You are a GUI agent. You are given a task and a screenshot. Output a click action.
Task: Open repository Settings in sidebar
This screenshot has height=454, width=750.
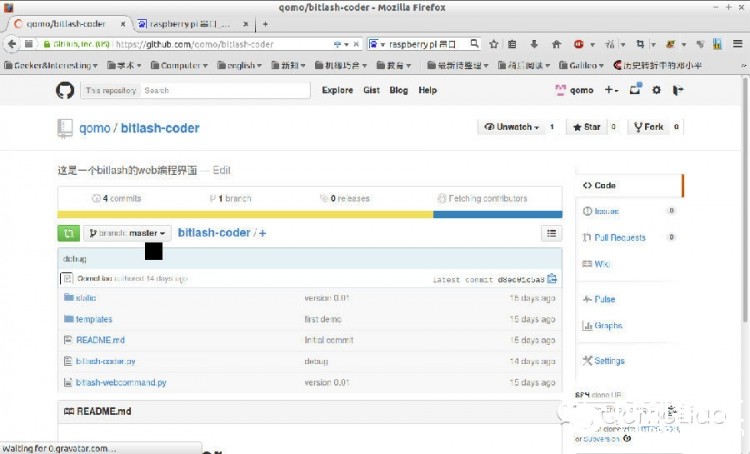(x=604, y=361)
